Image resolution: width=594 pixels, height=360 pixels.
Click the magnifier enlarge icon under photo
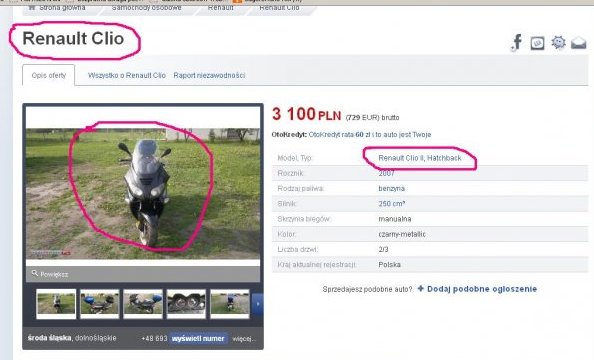point(35,273)
